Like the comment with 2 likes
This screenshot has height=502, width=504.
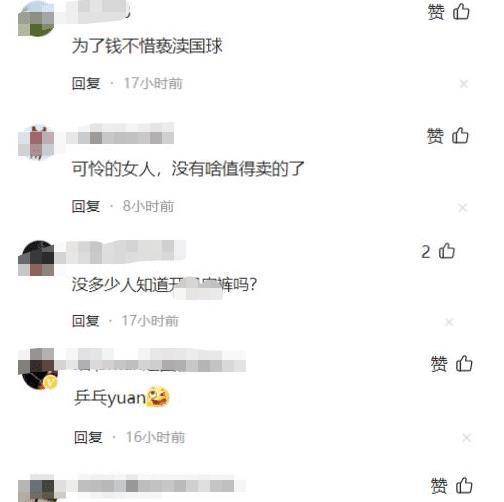[447, 251]
